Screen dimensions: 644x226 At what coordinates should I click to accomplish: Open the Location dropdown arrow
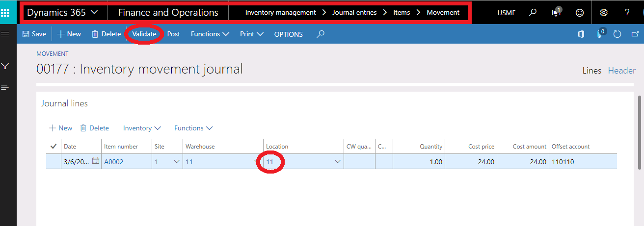[x=338, y=161]
